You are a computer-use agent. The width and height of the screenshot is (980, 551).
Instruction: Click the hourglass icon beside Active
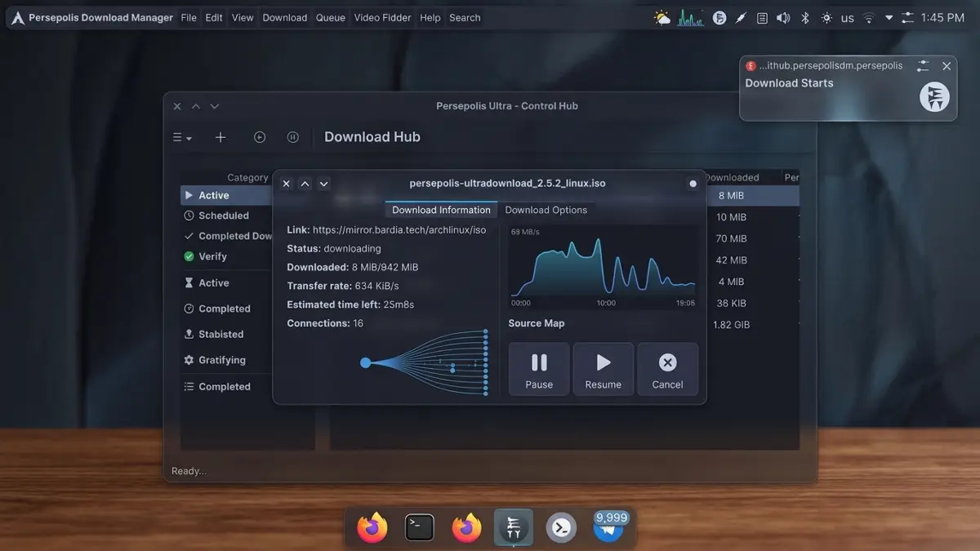(x=189, y=282)
